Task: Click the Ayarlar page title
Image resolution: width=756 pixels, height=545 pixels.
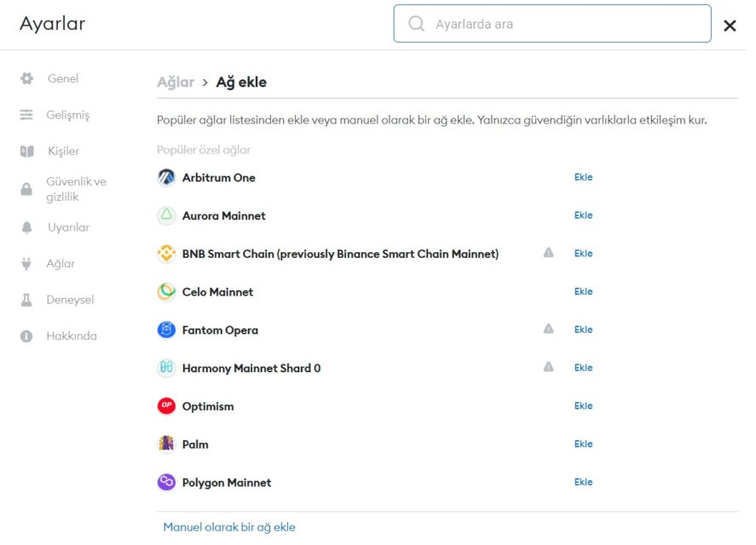Action: coord(53,24)
